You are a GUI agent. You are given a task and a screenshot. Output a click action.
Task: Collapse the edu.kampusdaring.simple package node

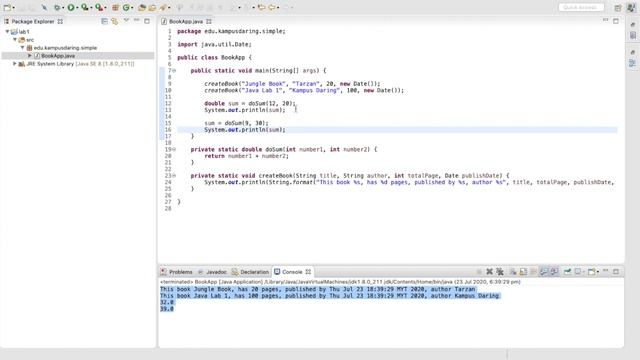[x=23, y=48]
